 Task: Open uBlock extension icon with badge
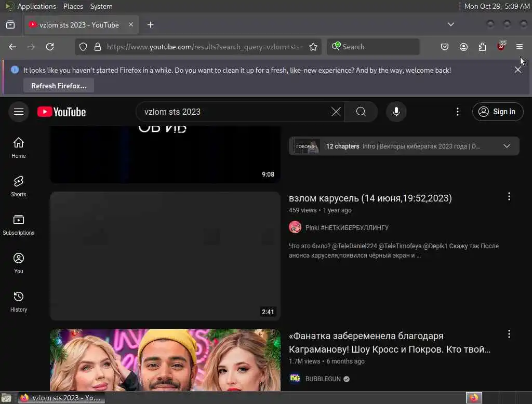pos(501,46)
